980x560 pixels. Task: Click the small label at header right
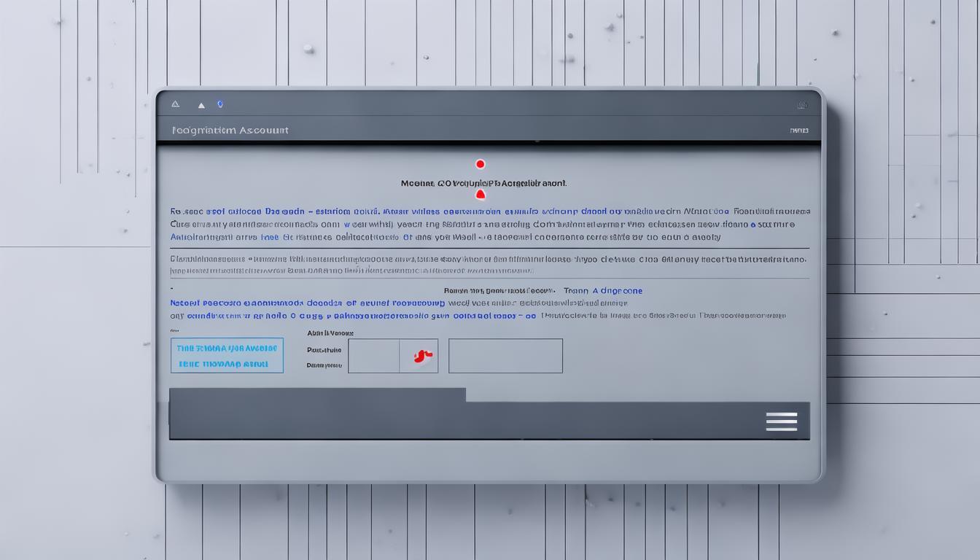click(798, 131)
